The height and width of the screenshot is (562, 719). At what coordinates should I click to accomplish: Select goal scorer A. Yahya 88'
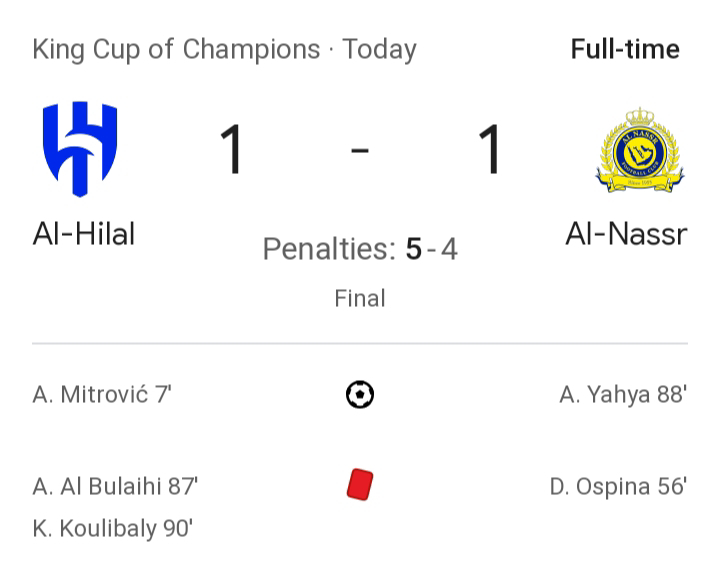pos(623,395)
